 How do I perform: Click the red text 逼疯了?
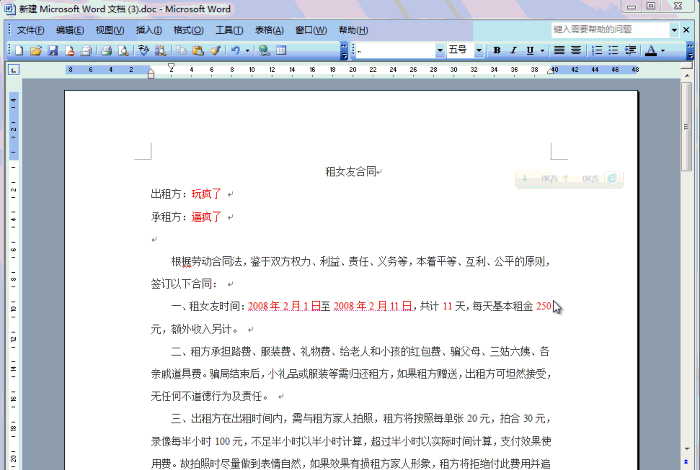(206, 217)
